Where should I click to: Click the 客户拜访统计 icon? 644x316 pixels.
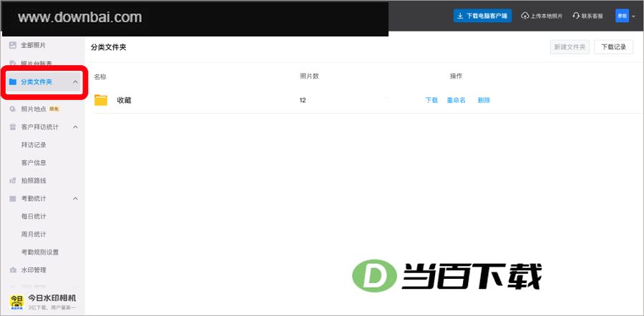pos(13,127)
